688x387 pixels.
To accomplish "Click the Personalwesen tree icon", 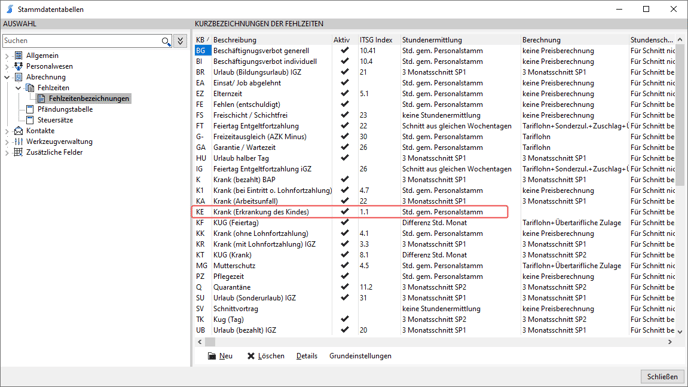I will (18, 66).
